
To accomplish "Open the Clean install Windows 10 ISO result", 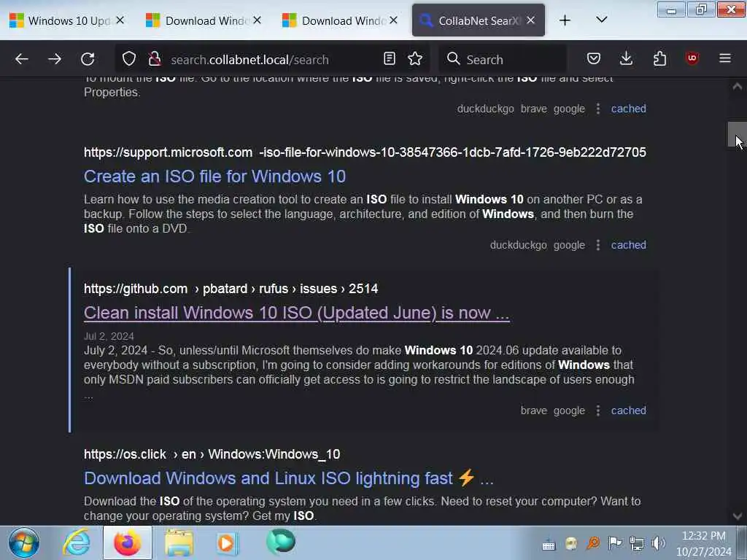I will click(297, 313).
